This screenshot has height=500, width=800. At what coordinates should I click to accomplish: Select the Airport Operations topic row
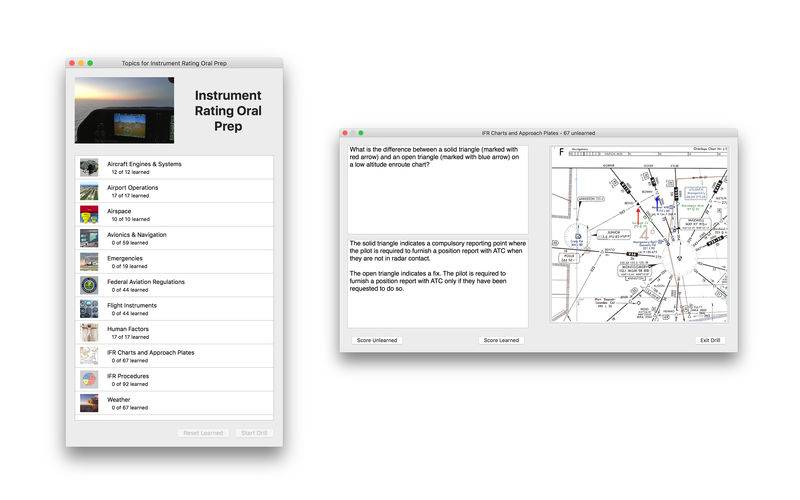pyautogui.click(x=174, y=191)
